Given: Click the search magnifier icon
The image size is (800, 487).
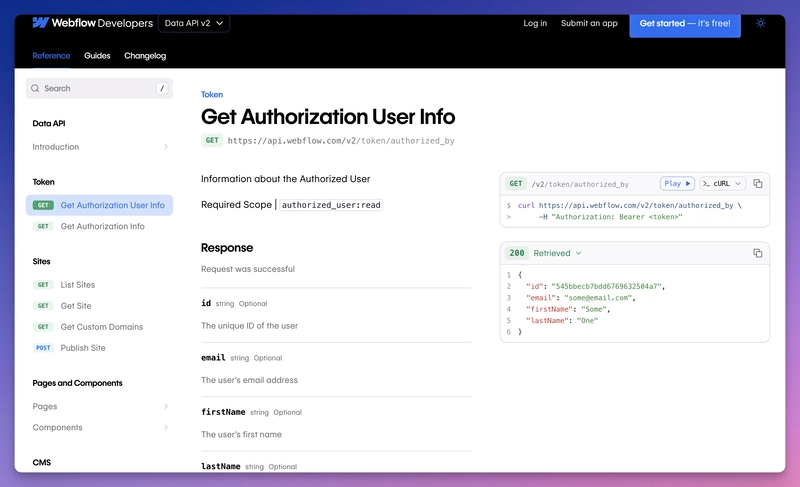Looking at the screenshot, I should [x=35, y=88].
